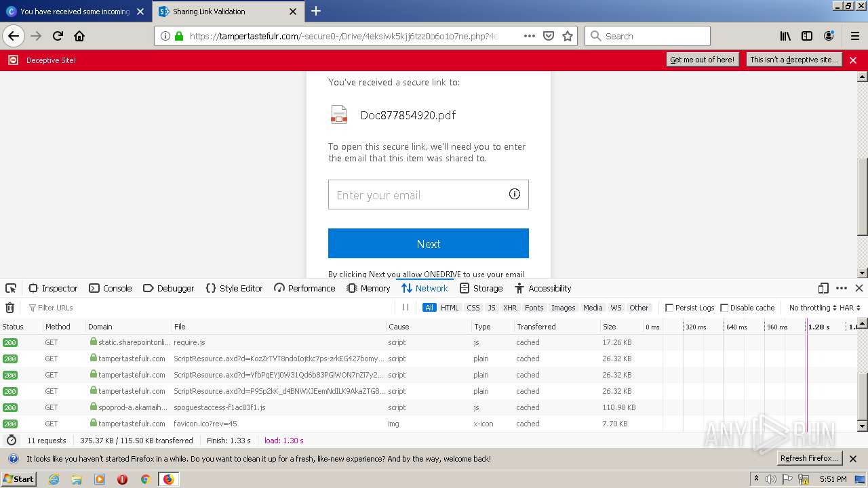Filter requests by Images
Screen dimensions: 868x488
coord(563,308)
